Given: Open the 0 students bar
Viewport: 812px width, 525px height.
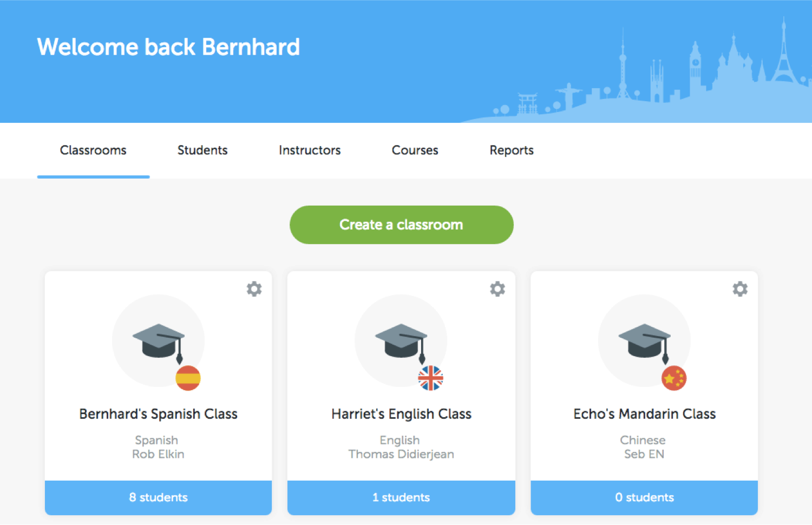Looking at the screenshot, I should tap(644, 497).
